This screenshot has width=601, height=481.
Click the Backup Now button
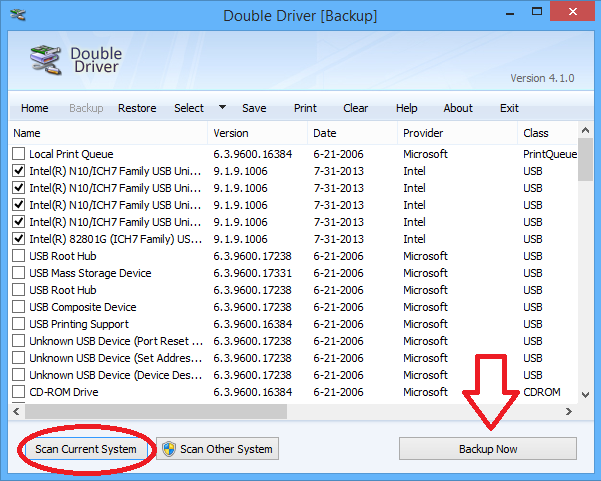[x=488, y=449]
